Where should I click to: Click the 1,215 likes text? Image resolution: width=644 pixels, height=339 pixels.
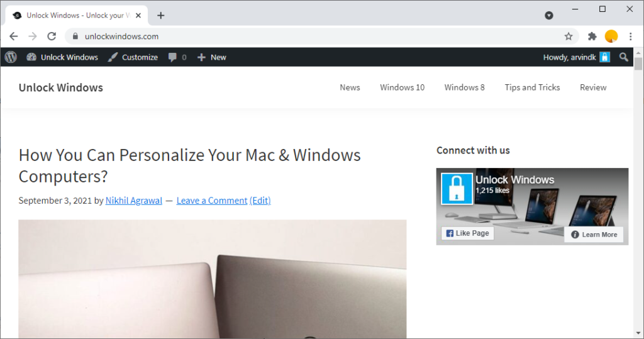click(x=492, y=190)
